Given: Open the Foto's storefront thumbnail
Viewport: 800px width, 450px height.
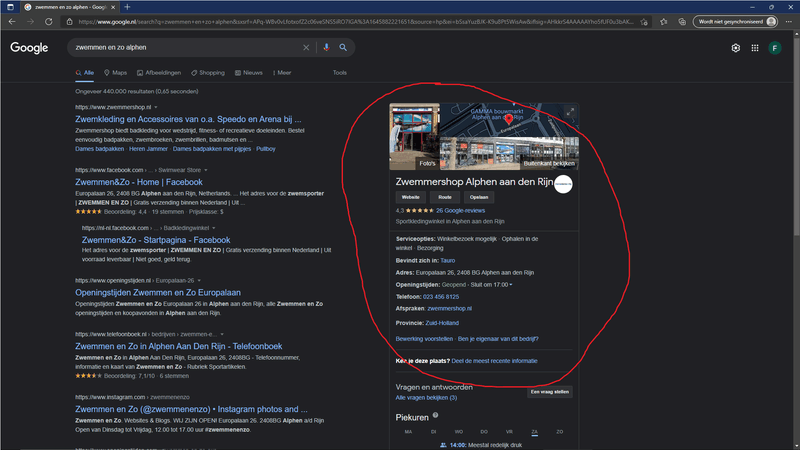Looking at the screenshot, I should (414, 137).
